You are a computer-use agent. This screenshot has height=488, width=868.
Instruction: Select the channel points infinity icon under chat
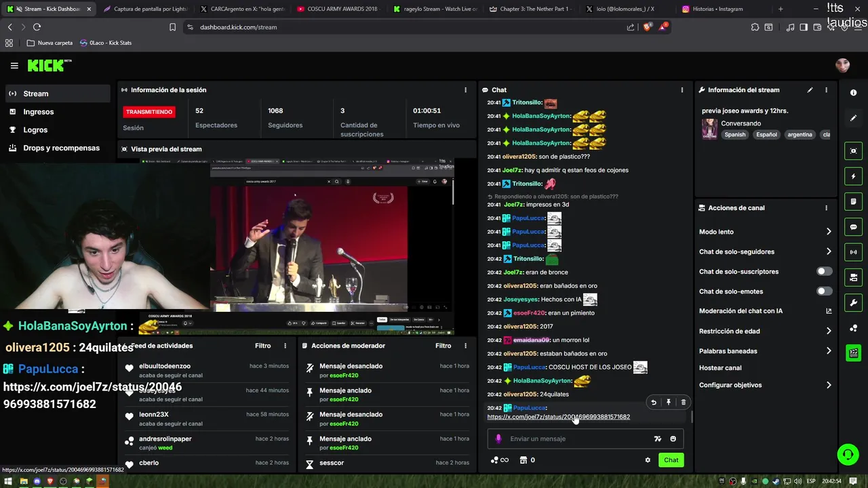click(x=500, y=460)
